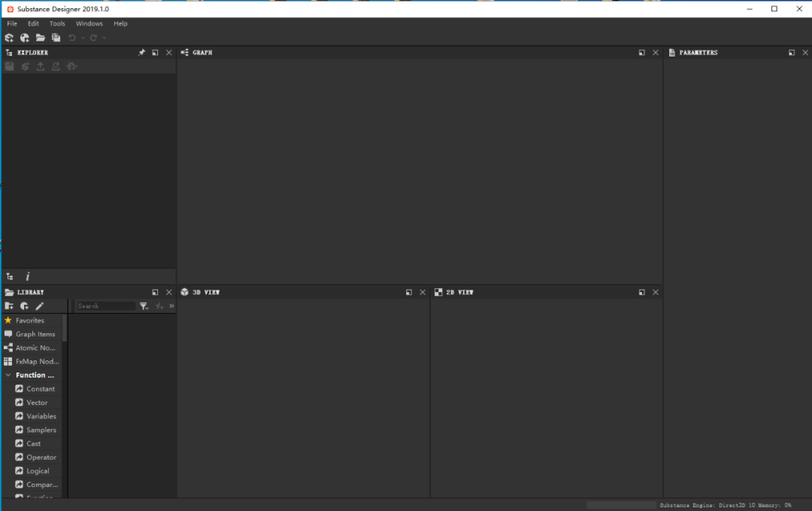Float the Explorer panel
Screen dimensions: 812x511
(155, 53)
